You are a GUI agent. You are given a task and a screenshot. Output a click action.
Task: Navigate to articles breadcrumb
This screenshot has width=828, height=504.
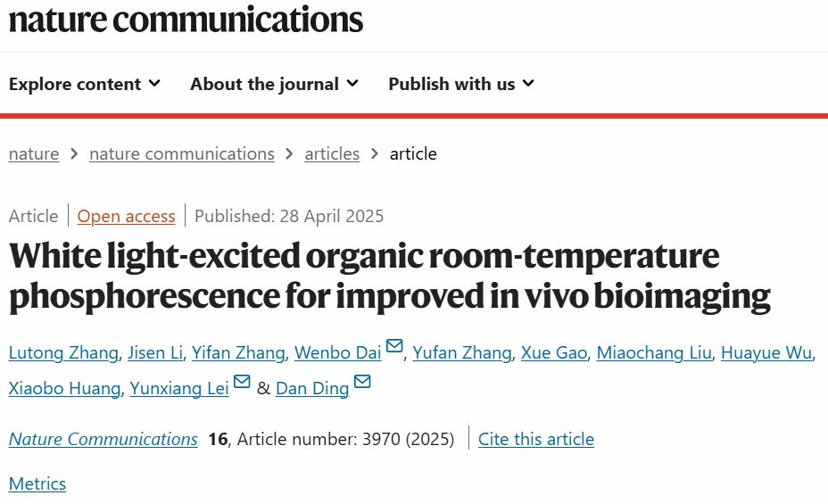tap(332, 153)
